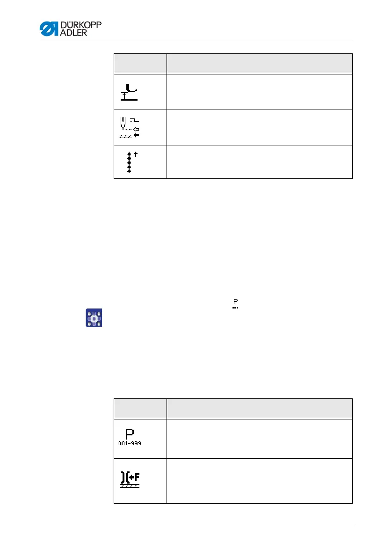Select the P 001-999 program number icon
This screenshot has width=392, height=558.
(130, 437)
